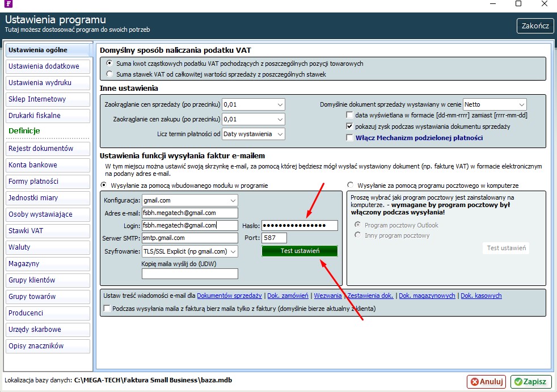Open Osoby wystawiające definitions
The height and width of the screenshot is (392, 557).
[x=48, y=214]
